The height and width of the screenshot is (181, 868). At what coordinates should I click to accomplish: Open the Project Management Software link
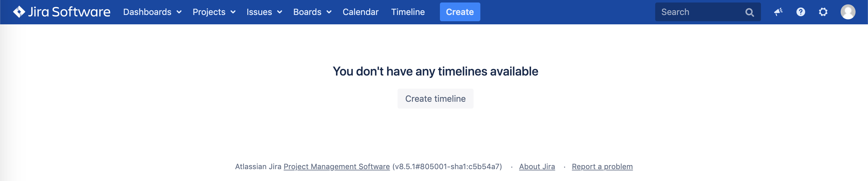(337, 166)
